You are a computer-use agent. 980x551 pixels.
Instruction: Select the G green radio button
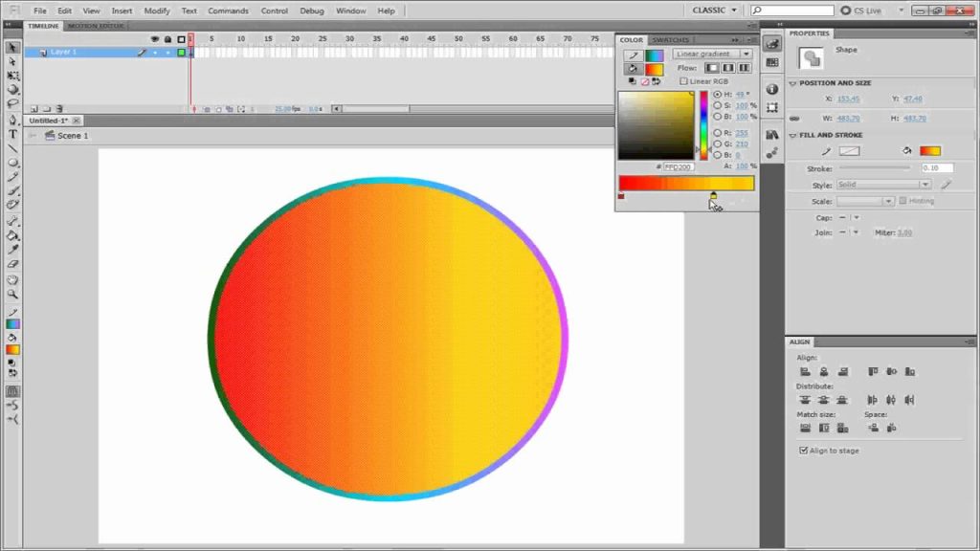pyautogui.click(x=717, y=144)
